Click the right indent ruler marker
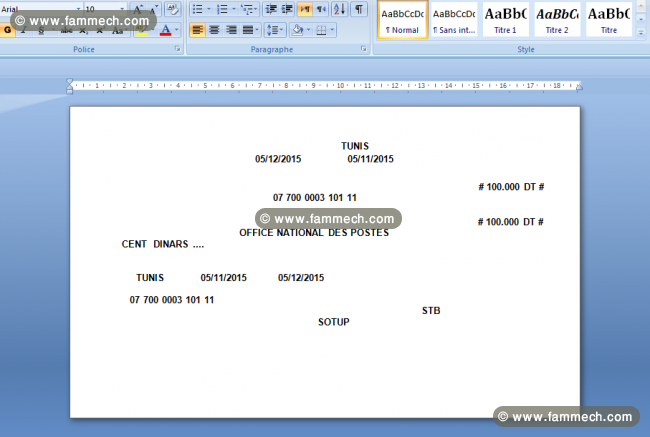Image resolution: width=650 pixels, height=437 pixels. tap(579, 87)
